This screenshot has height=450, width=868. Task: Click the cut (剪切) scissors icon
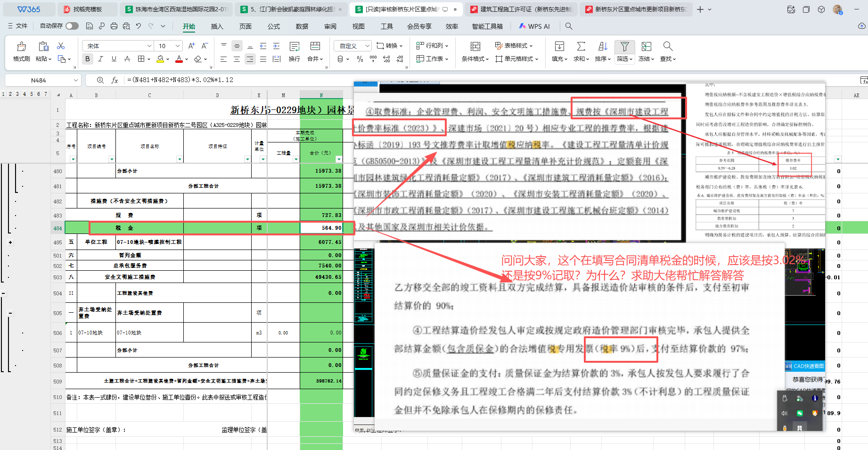60,45
